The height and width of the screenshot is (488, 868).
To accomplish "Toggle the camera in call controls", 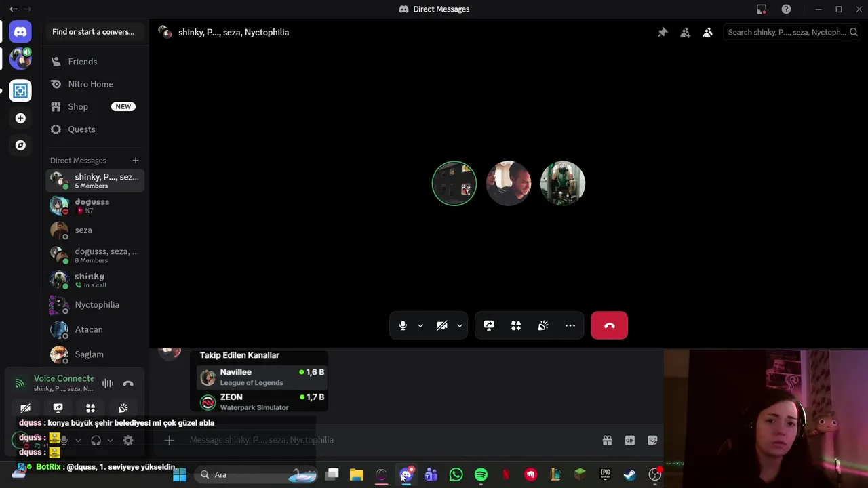I will [x=441, y=326].
